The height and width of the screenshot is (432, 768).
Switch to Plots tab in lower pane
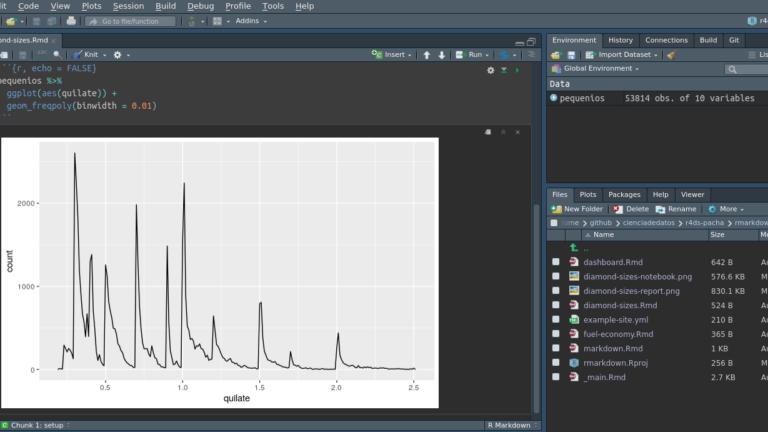[x=588, y=194]
